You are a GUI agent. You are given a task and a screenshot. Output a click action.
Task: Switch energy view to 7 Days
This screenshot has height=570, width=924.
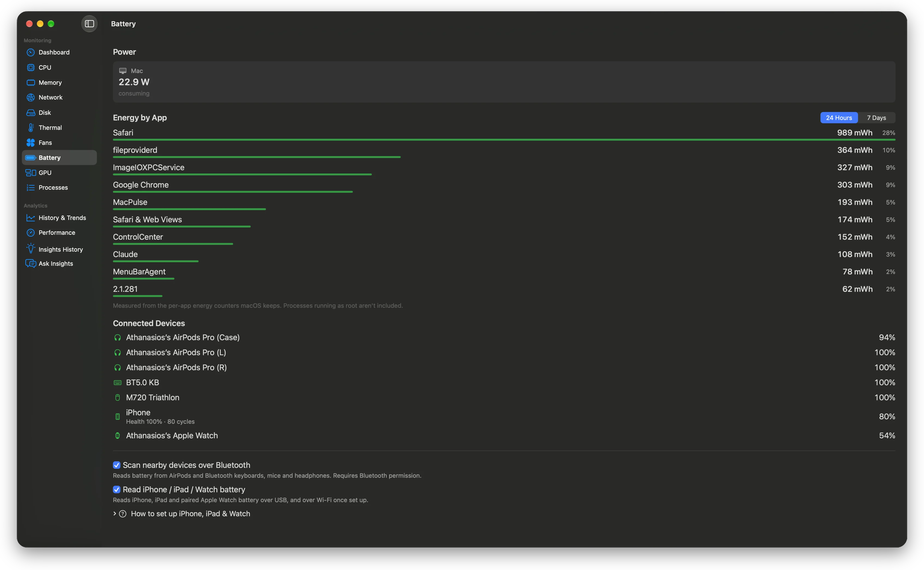click(876, 118)
